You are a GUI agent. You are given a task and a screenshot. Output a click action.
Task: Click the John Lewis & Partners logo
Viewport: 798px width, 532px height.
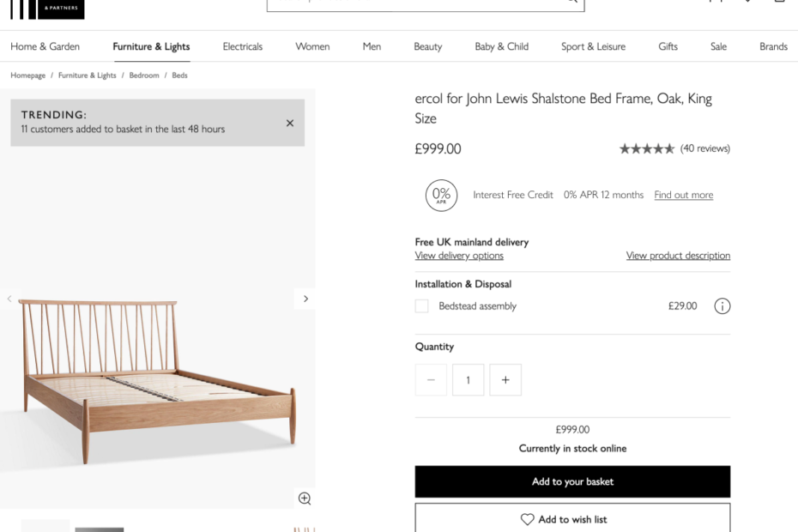(x=47, y=9)
